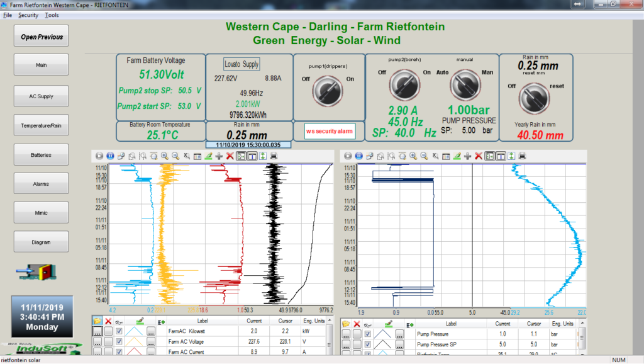Uncheck visibility for Farm AC Voltage pen
Viewport: 644px width, 364px height.
[119, 341]
